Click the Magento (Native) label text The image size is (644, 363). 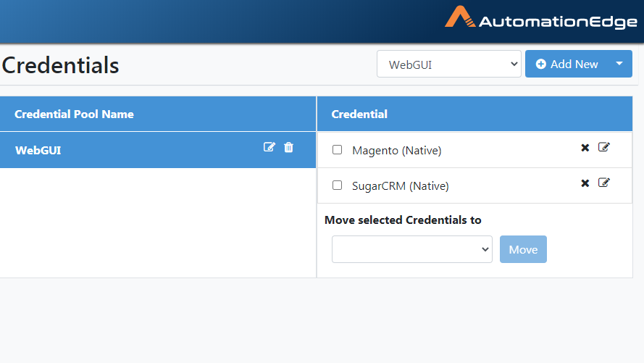(x=397, y=151)
